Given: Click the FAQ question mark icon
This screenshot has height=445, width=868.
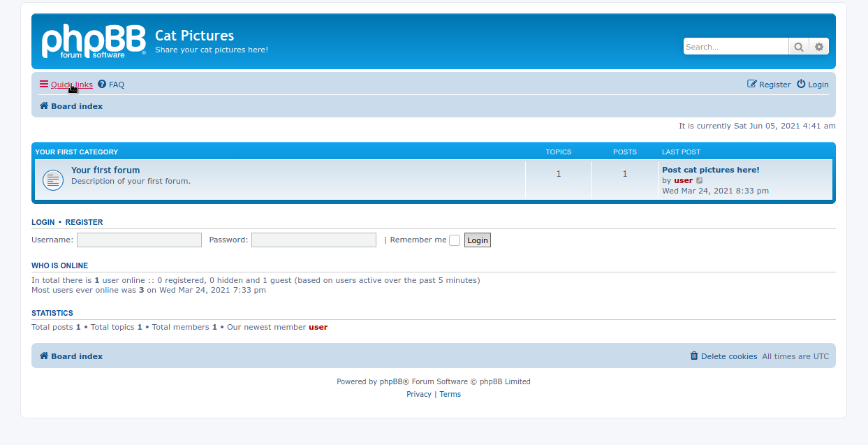Looking at the screenshot, I should (x=102, y=85).
